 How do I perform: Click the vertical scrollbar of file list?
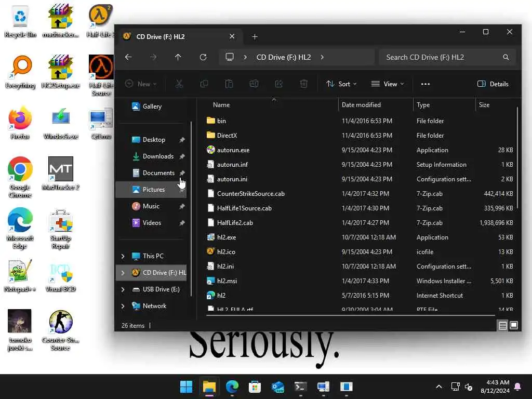(x=517, y=158)
